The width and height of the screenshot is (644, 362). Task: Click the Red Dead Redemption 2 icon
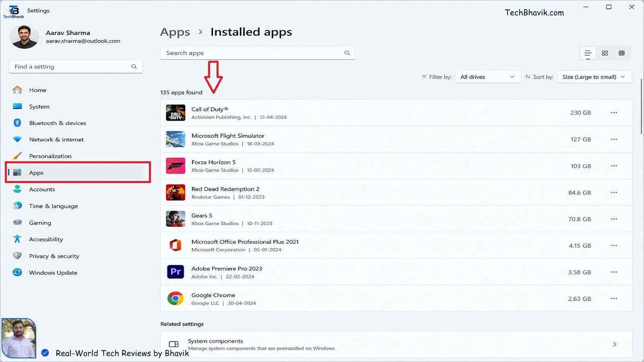click(x=175, y=192)
